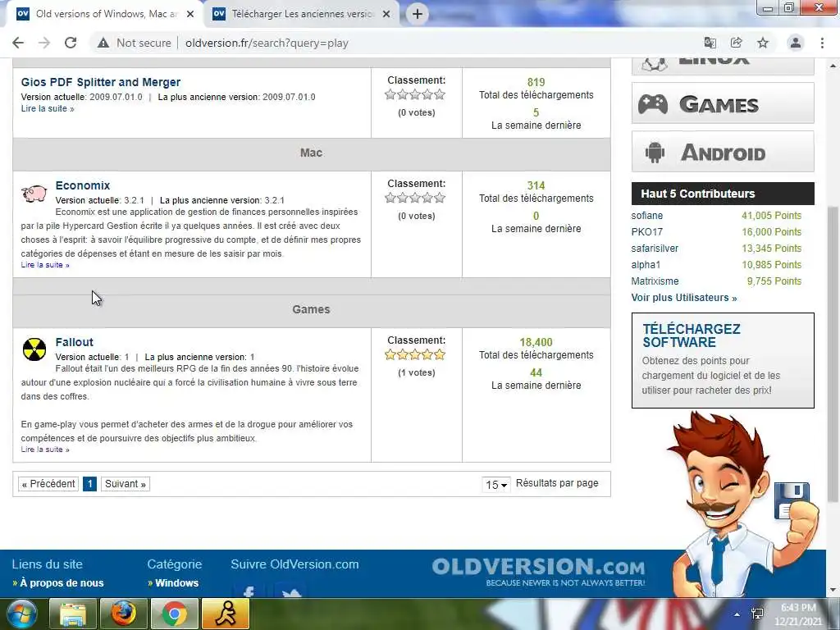The image size is (840, 630).
Task: Click the floppy disk mascot icon
Action: pyautogui.click(x=792, y=500)
